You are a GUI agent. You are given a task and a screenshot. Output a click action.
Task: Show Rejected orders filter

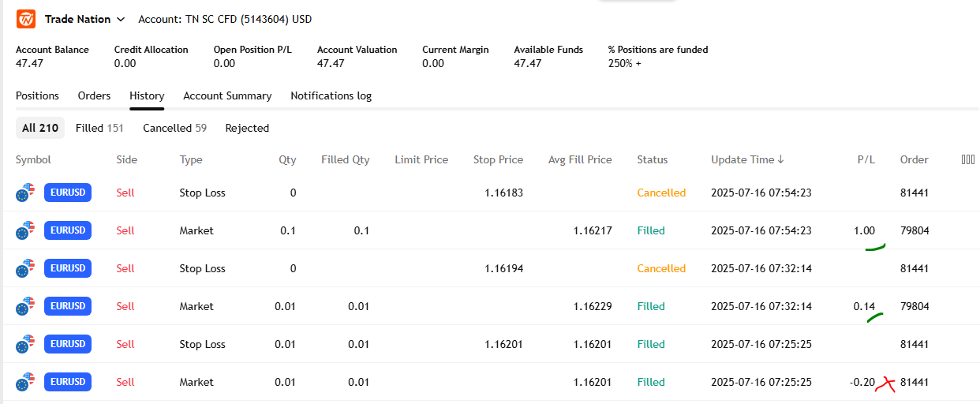click(x=247, y=128)
